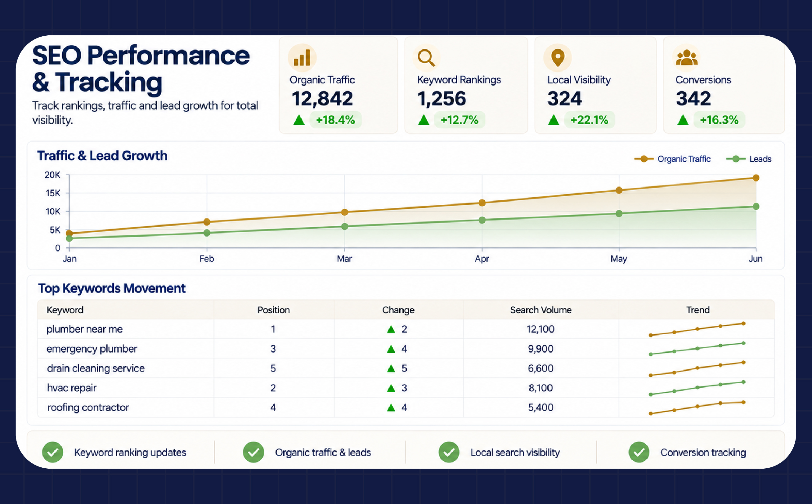This screenshot has width=812, height=504.
Task: Click the green checkmark beside Organic traffic & leads
Action: pyautogui.click(x=253, y=452)
